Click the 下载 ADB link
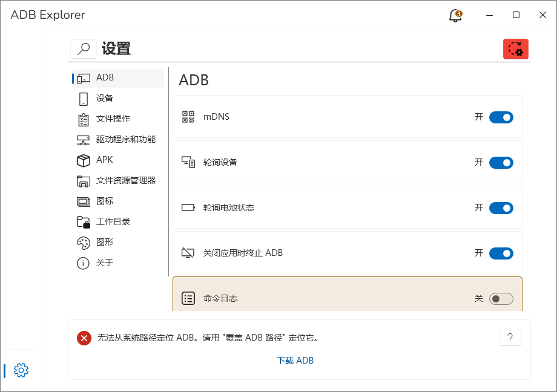Image resolution: width=557 pixels, height=392 pixels. click(x=295, y=361)
